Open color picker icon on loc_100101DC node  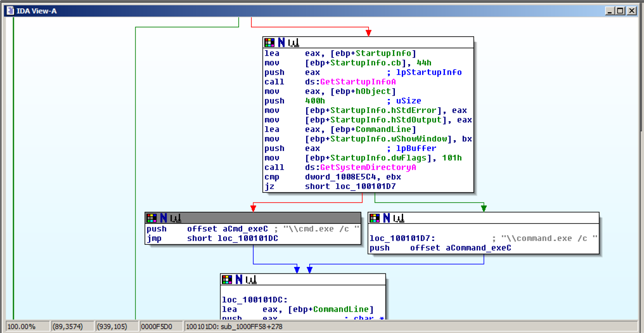(x=227, y=280)
